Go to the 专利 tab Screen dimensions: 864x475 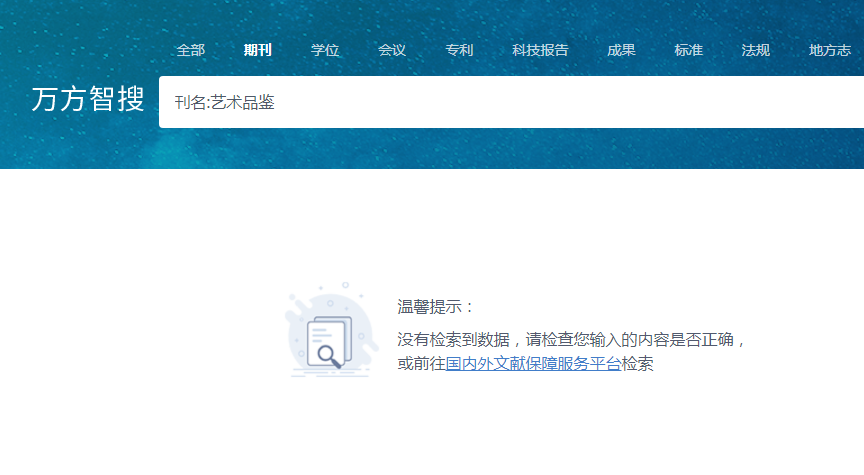coord(459,50)
